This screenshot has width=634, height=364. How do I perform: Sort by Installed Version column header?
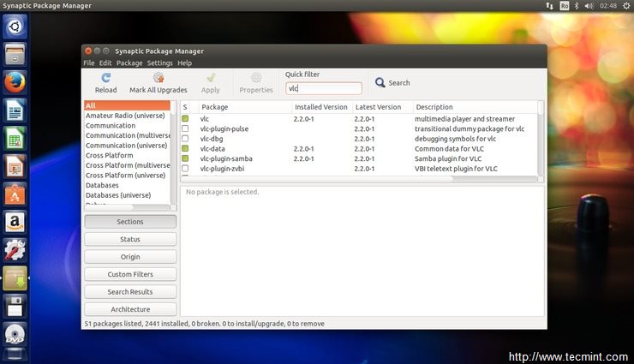tap(321, 107)
